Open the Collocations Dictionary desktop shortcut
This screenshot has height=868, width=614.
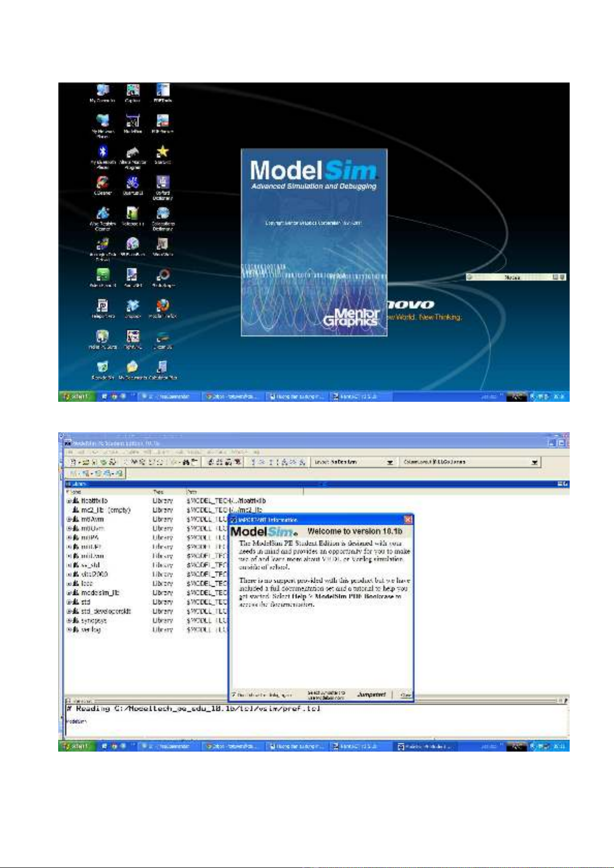point(162,218)
